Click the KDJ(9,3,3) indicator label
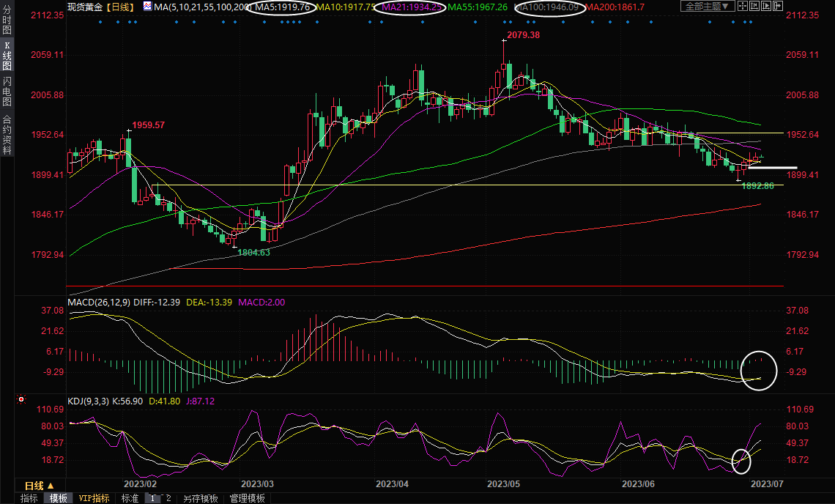The height and width of the screenshot is (504, 835). [x=87, y=401]
